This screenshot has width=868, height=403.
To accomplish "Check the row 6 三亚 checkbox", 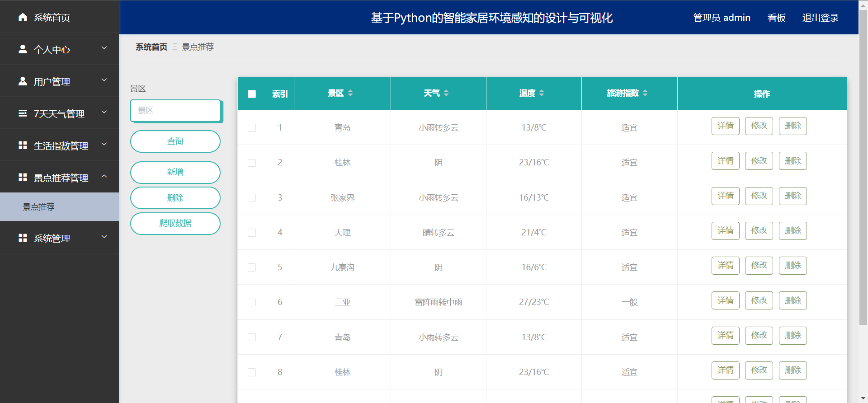I will 252,302.
